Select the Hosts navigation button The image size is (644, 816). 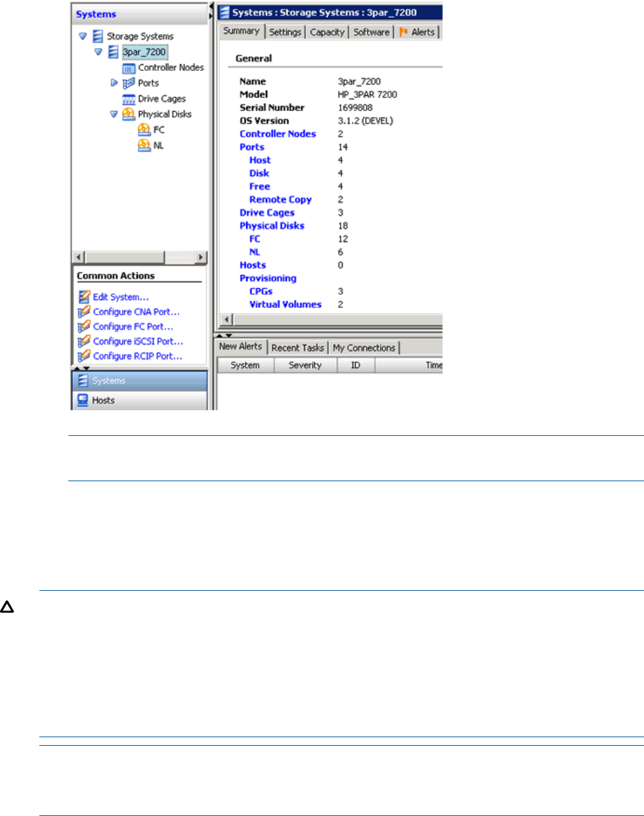coord(139,400)
